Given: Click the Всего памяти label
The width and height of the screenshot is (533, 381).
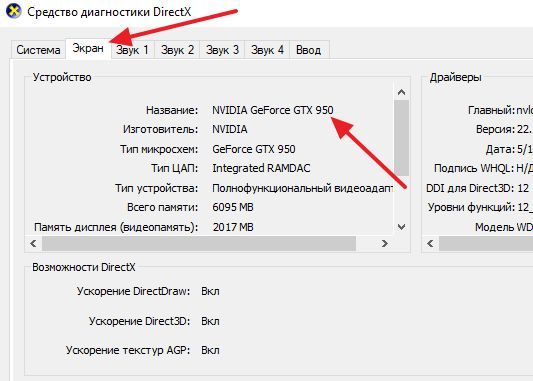Looking at the screenshot, I should coord(162,207).
